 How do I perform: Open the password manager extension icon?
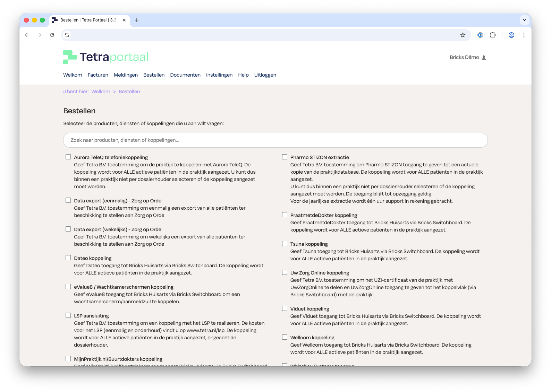coord(480,35)
